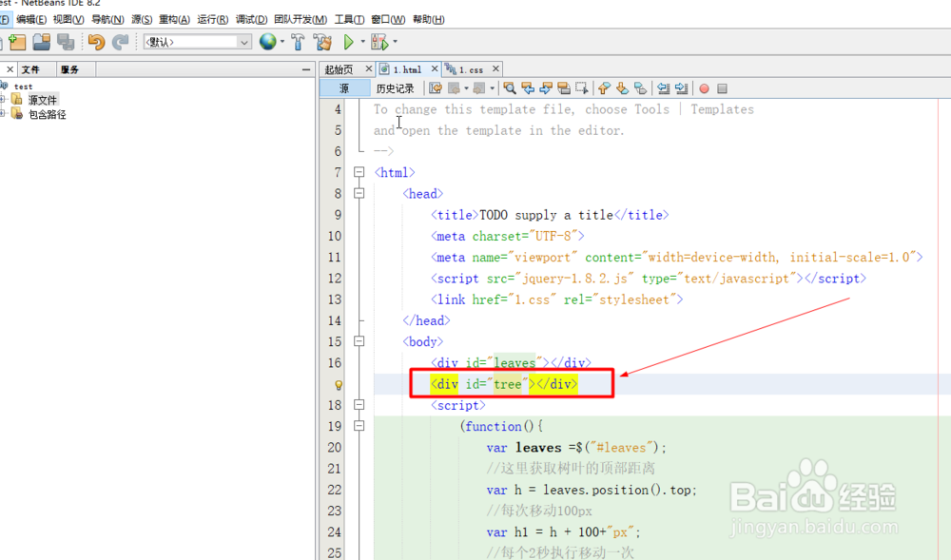
Task: Toggle the 源 source view button
Action: (x=344, y=88)
